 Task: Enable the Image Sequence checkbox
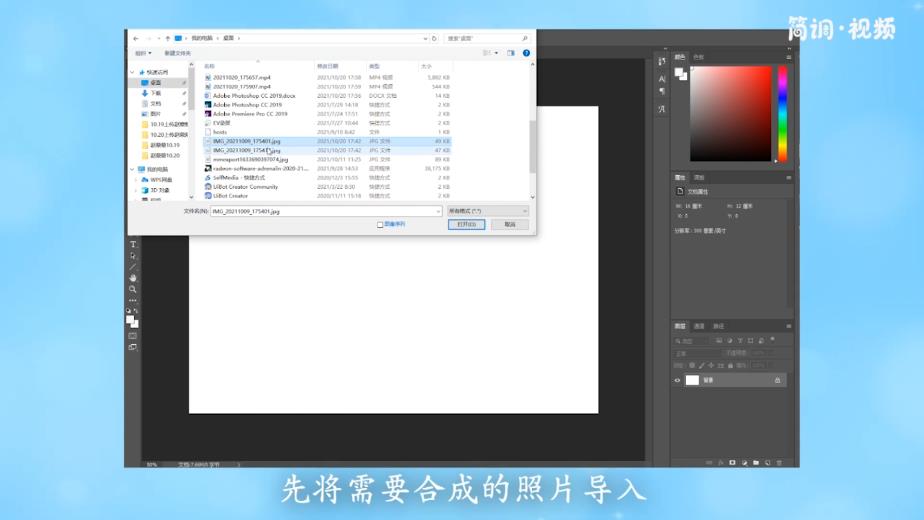pyautogui.click(x=380, y=225)
